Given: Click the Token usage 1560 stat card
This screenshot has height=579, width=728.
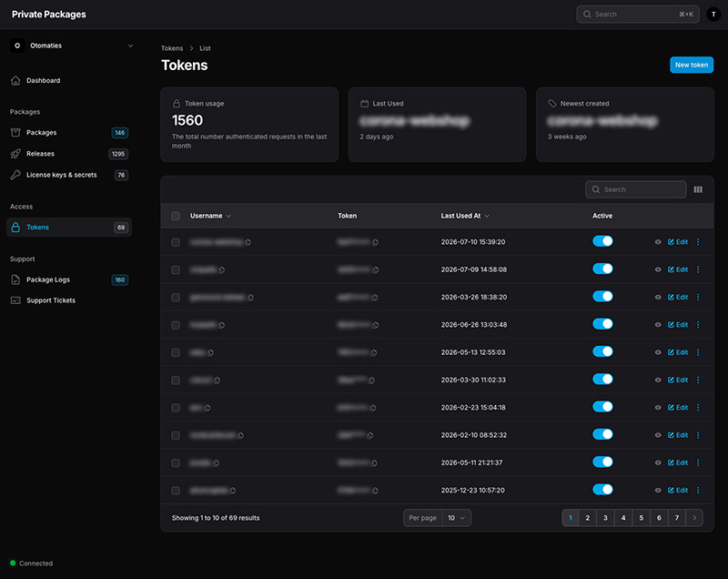Looking at the screenshot, I should pos(249,125).
